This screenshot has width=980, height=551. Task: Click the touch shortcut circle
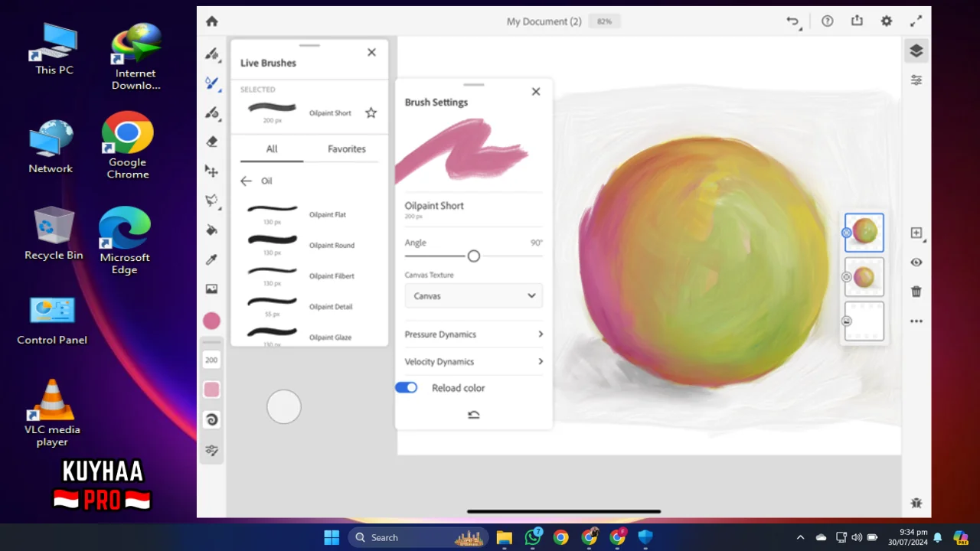tap(284, 406)
